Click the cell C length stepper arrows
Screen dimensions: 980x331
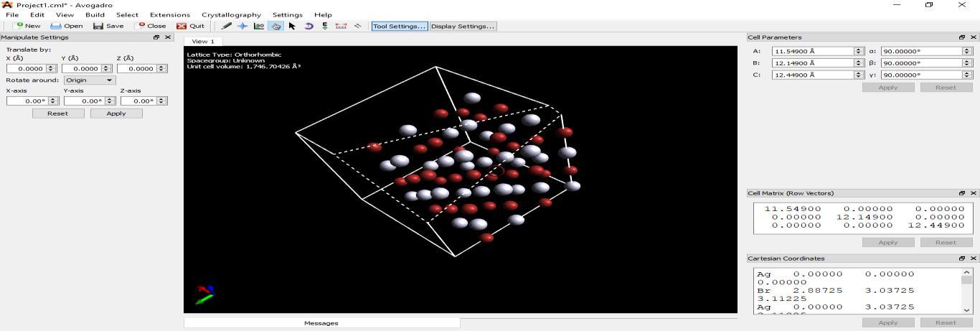(858, 75)
